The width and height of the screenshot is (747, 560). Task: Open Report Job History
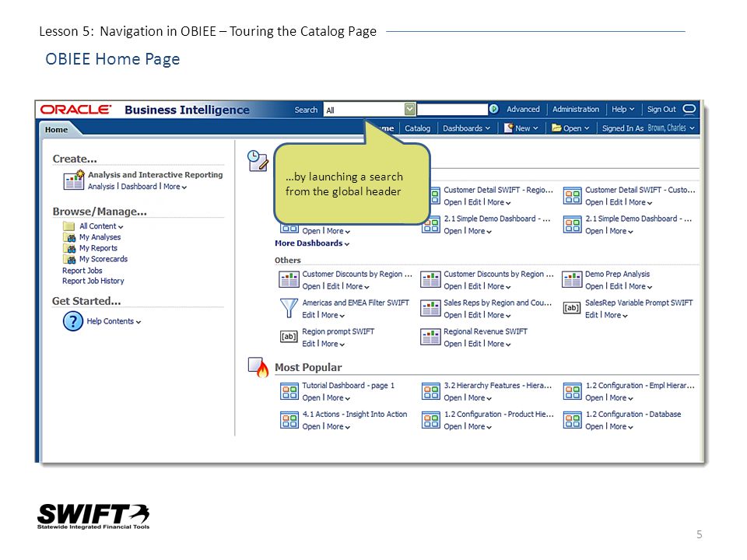pyautogui.click(x=93, y=281)
